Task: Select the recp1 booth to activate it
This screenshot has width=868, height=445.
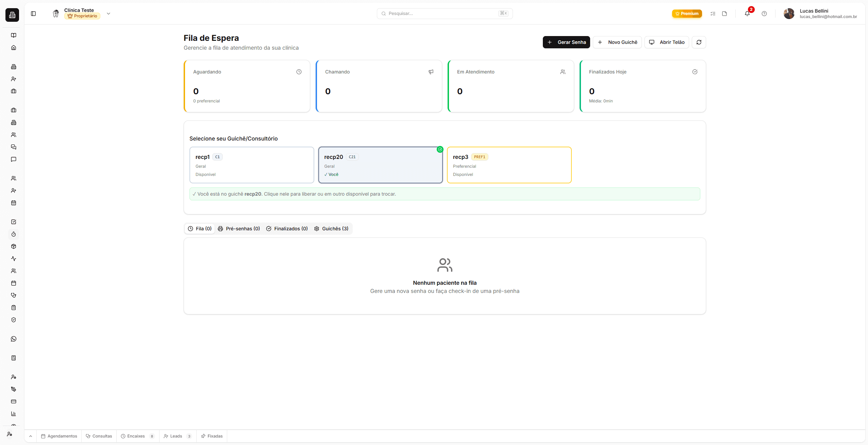Action: pos(252,165)
